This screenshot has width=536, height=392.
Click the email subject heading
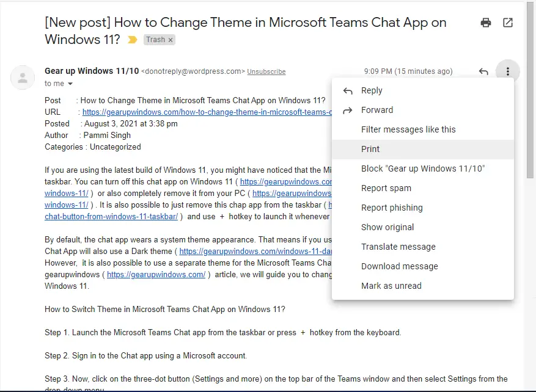click(x=246, y=31)
